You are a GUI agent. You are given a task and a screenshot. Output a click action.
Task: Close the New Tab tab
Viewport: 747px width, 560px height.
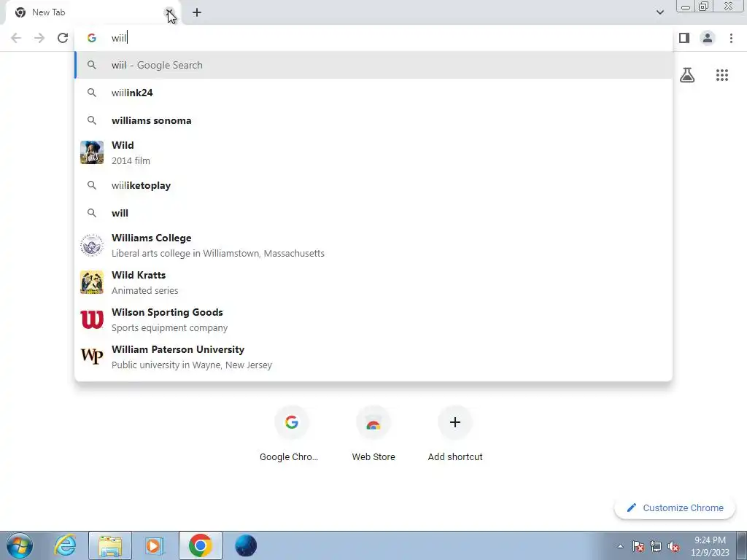pos(169,13)
